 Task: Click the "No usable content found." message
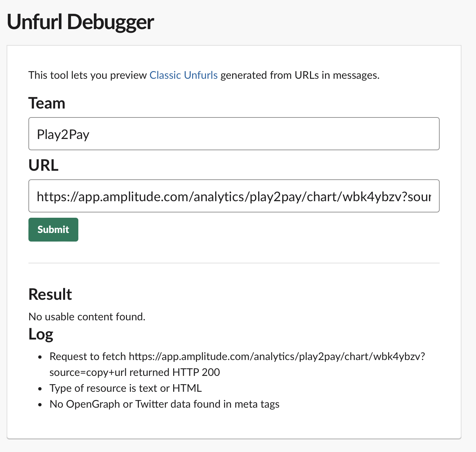pyautogui.click(x=87, y=317)
